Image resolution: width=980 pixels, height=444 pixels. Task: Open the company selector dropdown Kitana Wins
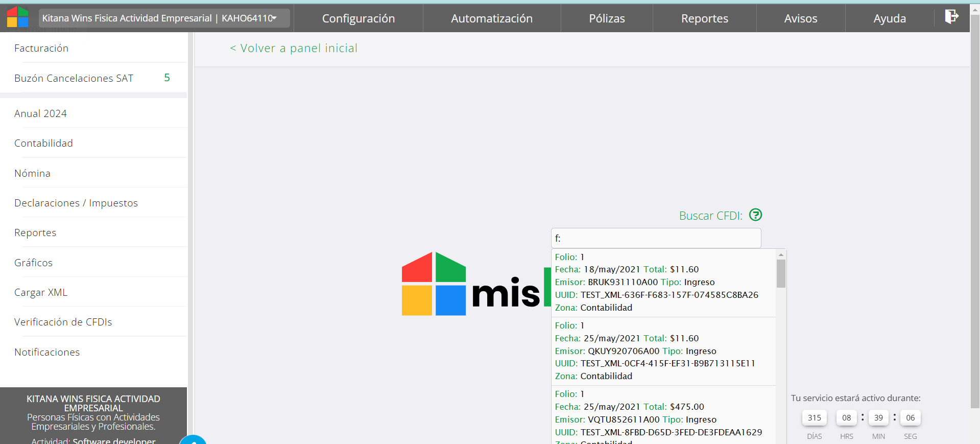click(x=164, y=18)
